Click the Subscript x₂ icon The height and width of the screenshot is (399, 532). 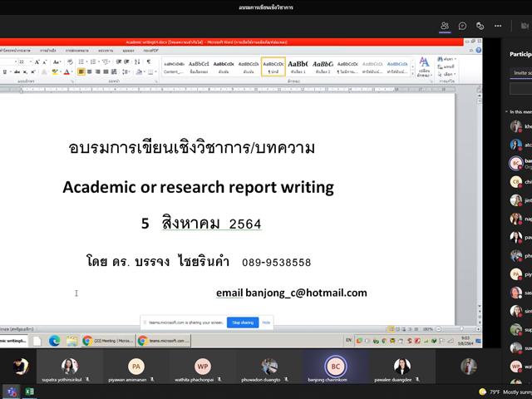25,72
